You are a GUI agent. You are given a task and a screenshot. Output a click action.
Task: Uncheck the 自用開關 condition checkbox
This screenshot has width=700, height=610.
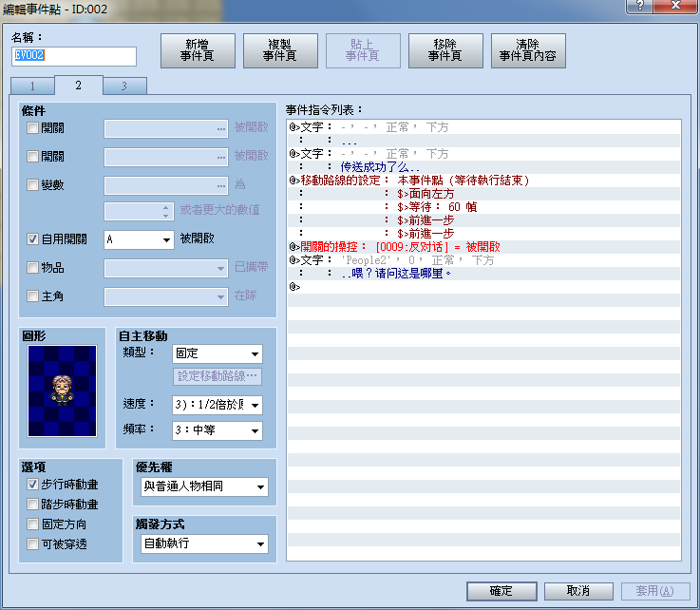click(32, 238)
